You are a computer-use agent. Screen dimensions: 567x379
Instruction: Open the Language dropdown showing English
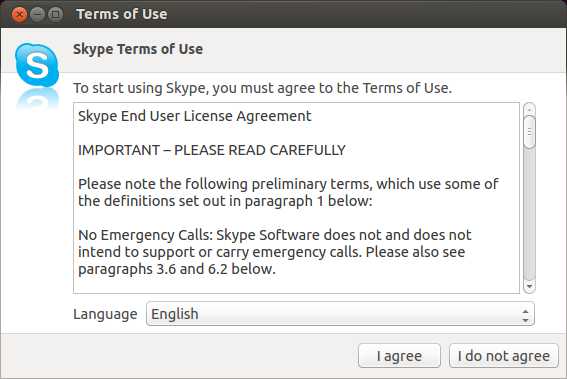[x=340, y=314]
